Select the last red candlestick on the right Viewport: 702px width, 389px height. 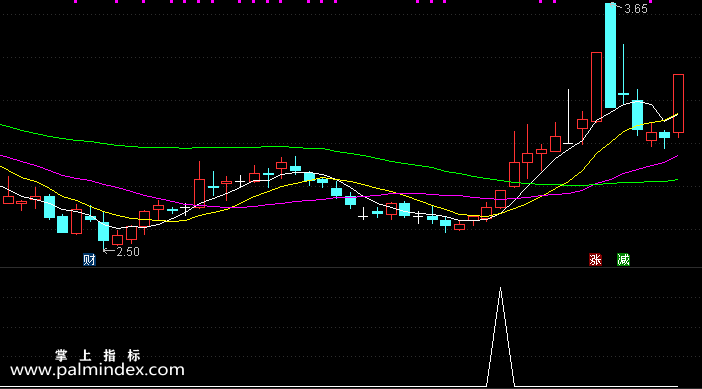tap(678, 103)
